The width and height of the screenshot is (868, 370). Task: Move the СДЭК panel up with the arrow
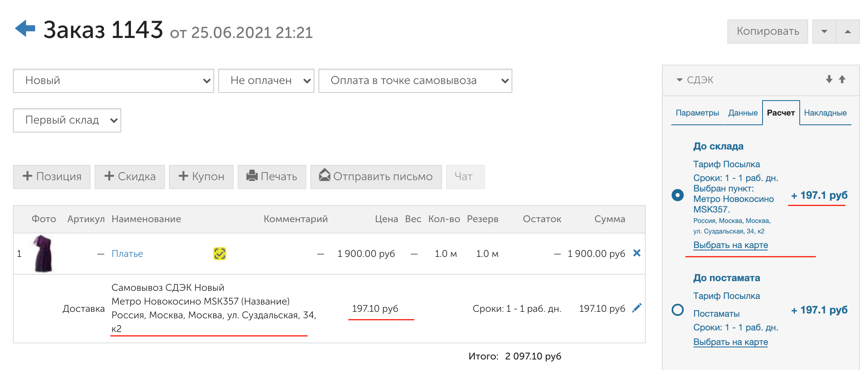click(842, 80)
